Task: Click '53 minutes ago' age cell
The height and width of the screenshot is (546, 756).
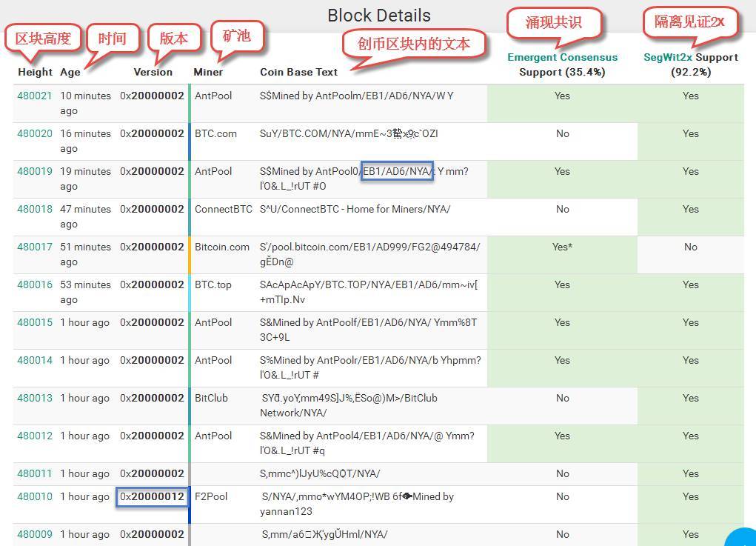Action: tap(85, 292)
